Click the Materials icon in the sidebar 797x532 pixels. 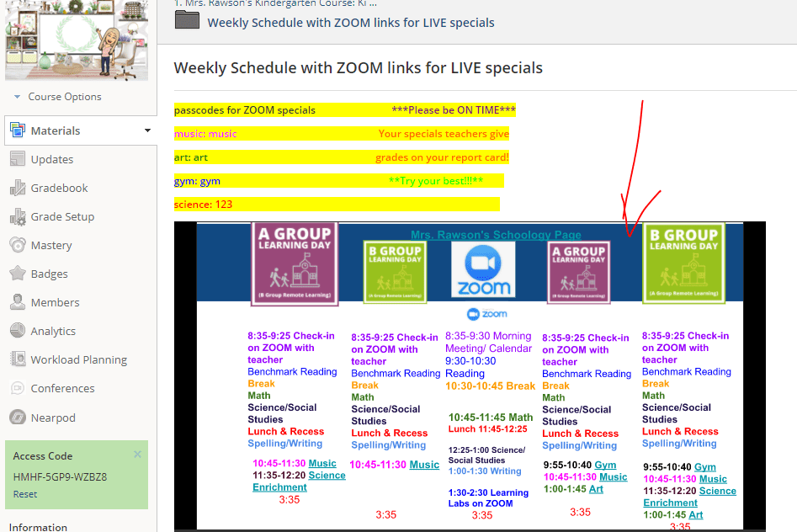[18, 130]
